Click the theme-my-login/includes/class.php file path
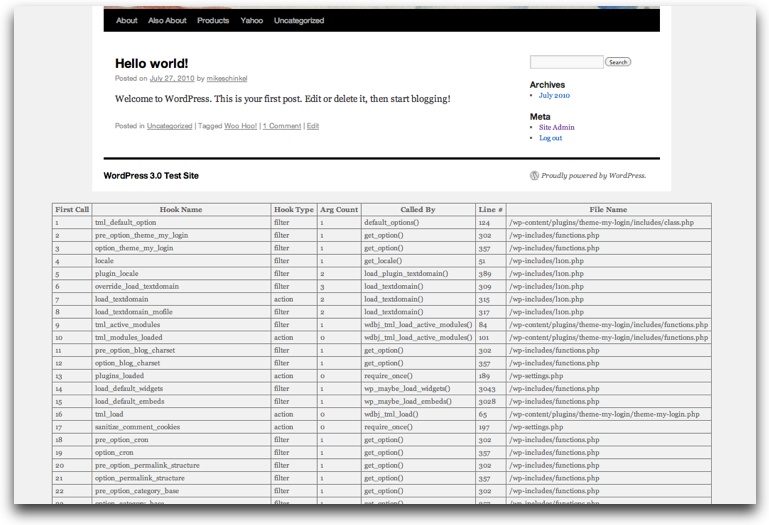The image size is (769, 525). pos(601,222)
